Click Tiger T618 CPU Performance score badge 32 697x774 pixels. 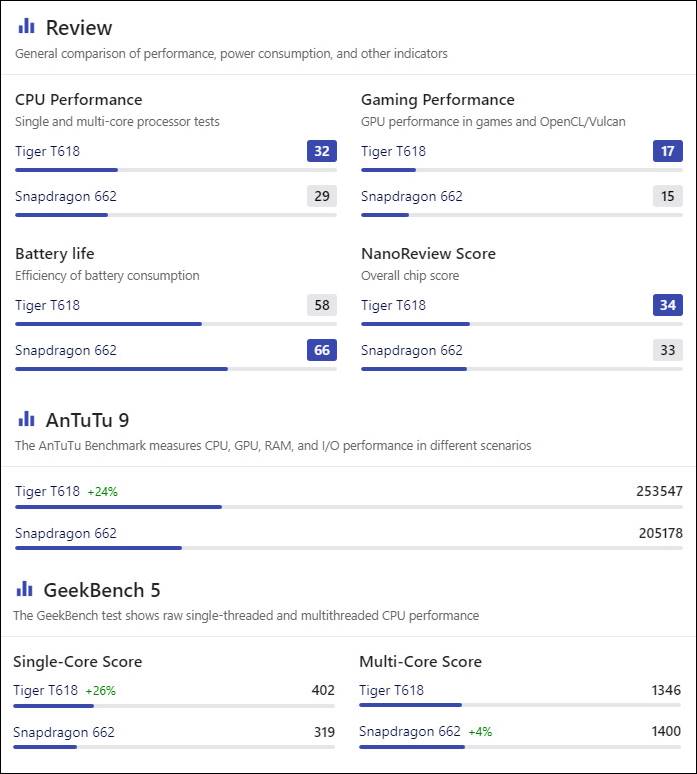tap(321, 151)
